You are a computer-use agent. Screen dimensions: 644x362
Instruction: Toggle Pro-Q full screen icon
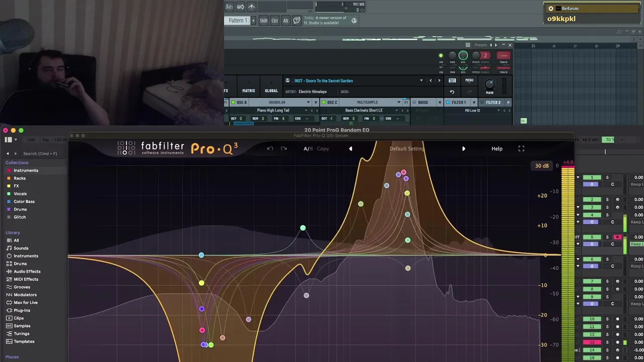[x=521, y=149]
